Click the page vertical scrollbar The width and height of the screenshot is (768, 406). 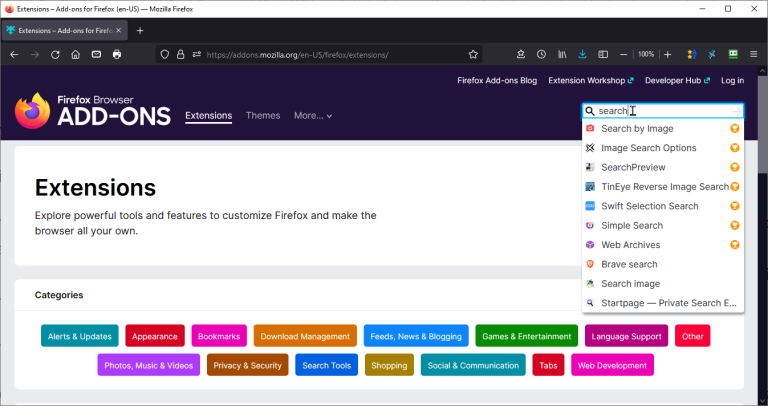(763, 124)
